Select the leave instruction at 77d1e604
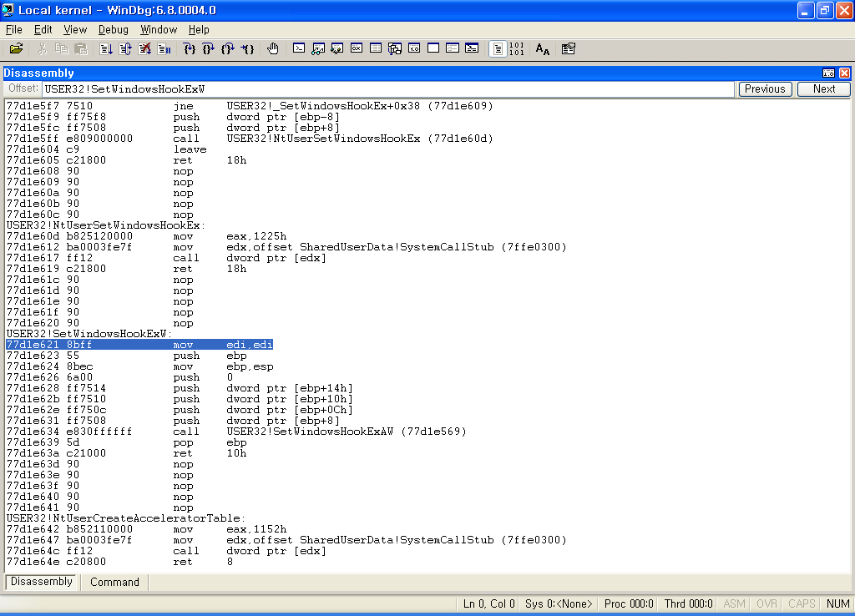855x616 pixels. 107,149
